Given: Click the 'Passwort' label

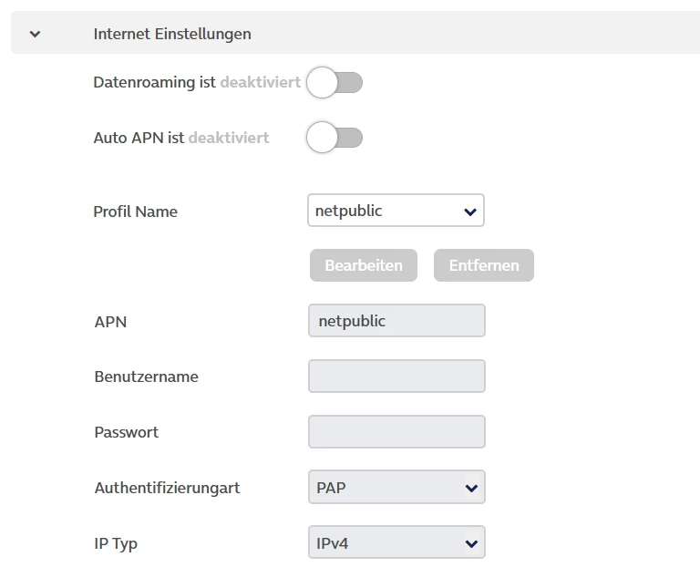Looking at the screenshot, I should click(x=126, y=432).
